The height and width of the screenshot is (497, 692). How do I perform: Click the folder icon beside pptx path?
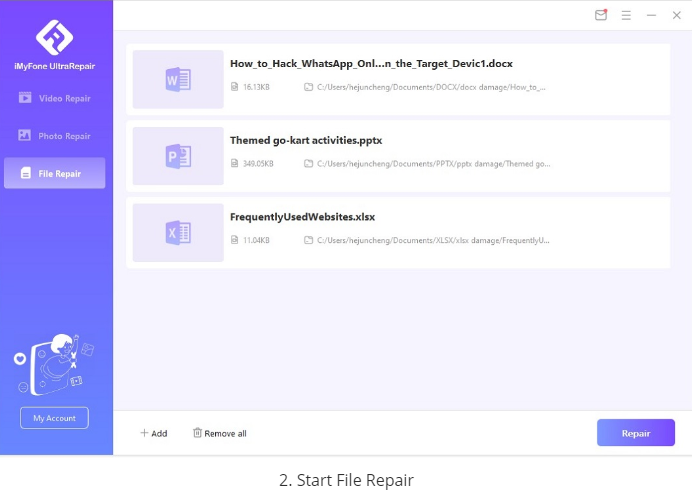pyautogui.click(x=308, y=164)
